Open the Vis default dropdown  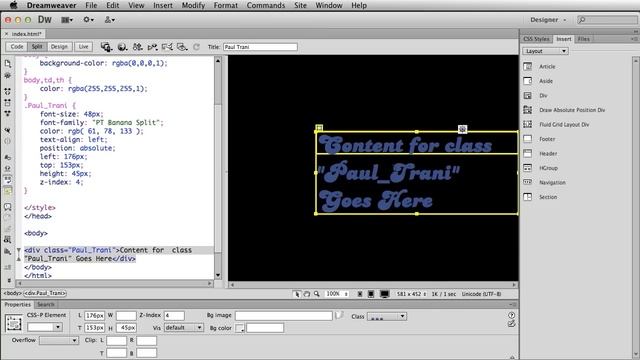click(x=183, y=327)
